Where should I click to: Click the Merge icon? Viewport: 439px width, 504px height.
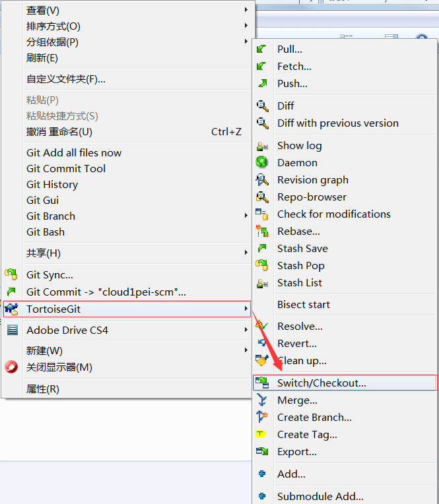click(x=262, y=400)
